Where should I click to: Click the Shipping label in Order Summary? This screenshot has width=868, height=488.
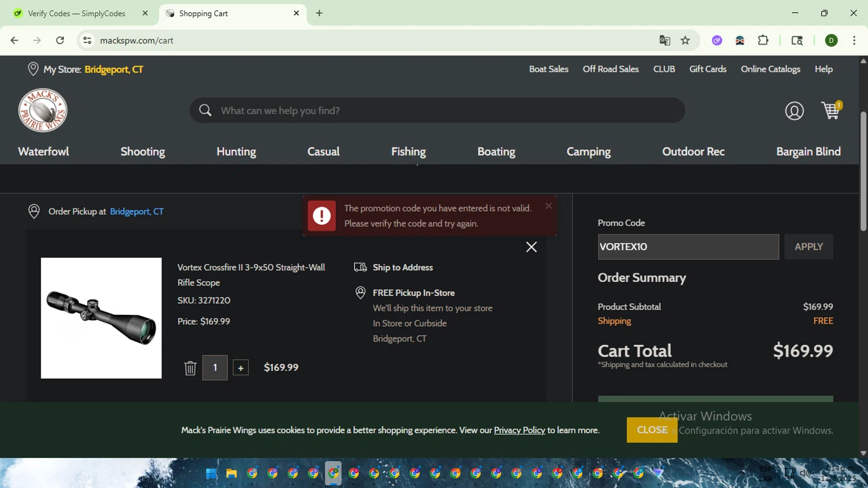click(614, 321)
